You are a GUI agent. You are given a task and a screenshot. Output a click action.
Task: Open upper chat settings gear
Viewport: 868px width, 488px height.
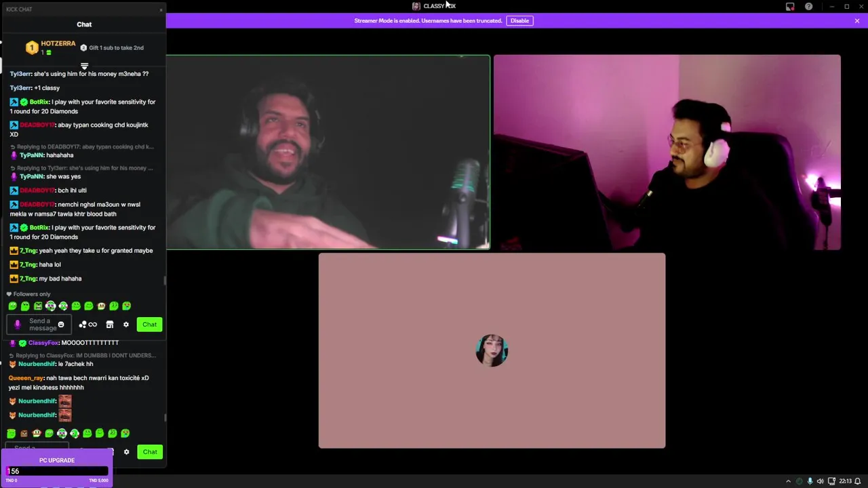(x=126, y=325)
